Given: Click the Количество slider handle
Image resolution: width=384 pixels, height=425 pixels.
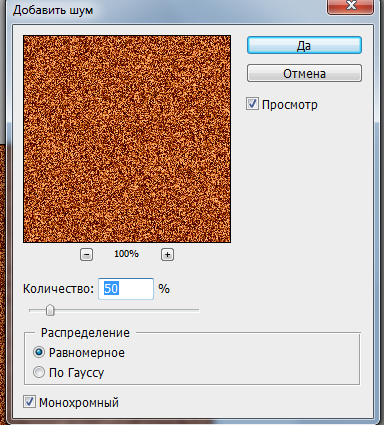Looking at the screenshot, I should click(x=50, y=310).
